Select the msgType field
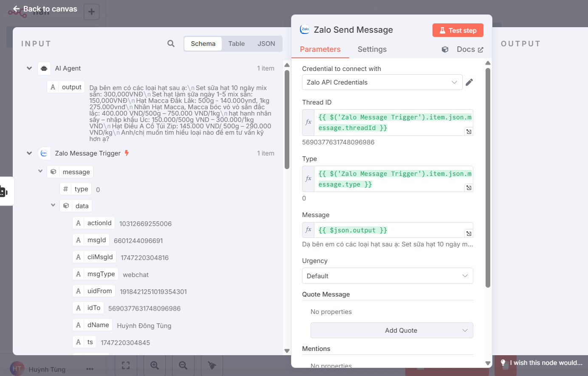This screenshot has width=588, height=376. pyautogui.click(x=95, y=274)
